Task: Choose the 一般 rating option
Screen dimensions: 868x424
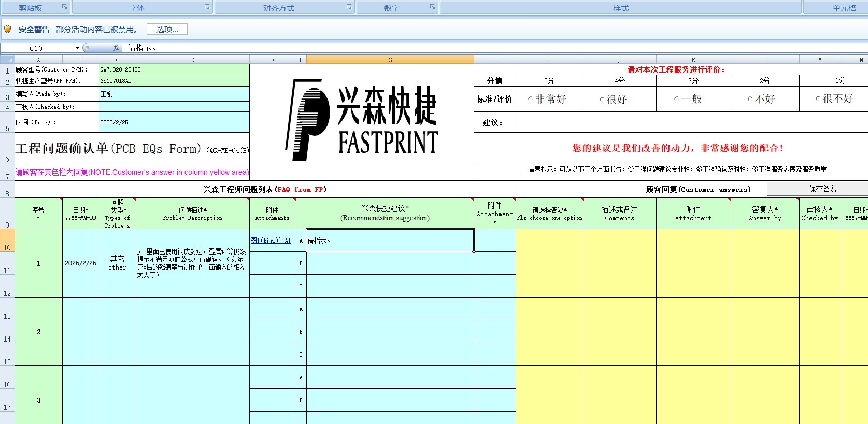Action: click(x=676, y=99)
